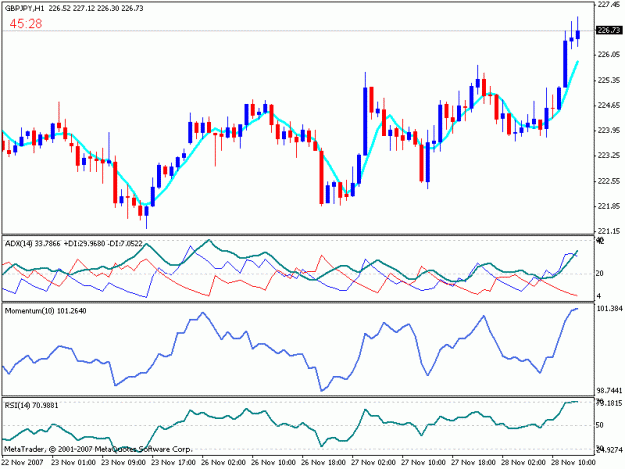Click the 22 Nov 2007 date label
The image size is (625, 469).
point(22,463)
